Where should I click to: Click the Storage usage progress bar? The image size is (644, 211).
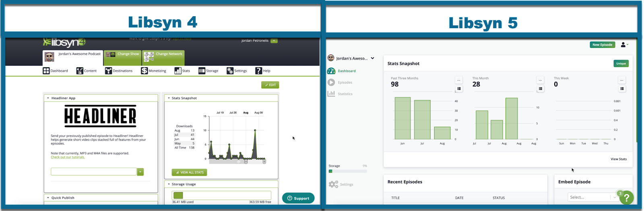tap(221, 195)
